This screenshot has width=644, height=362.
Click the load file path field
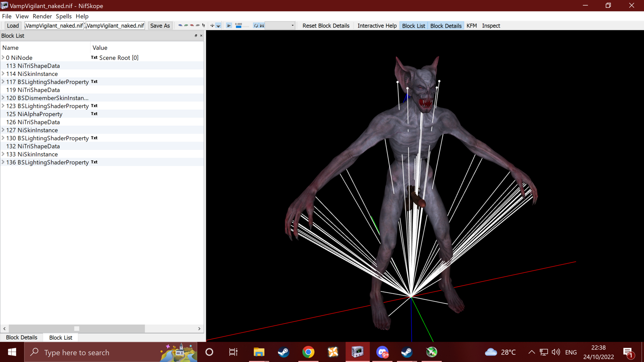coord(54,25)
